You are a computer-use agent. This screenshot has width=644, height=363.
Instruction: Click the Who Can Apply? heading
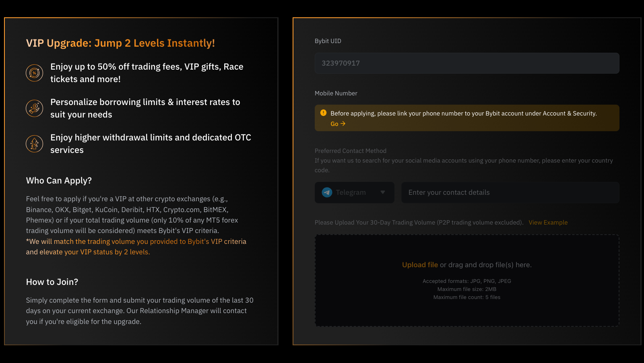[59, 180]
